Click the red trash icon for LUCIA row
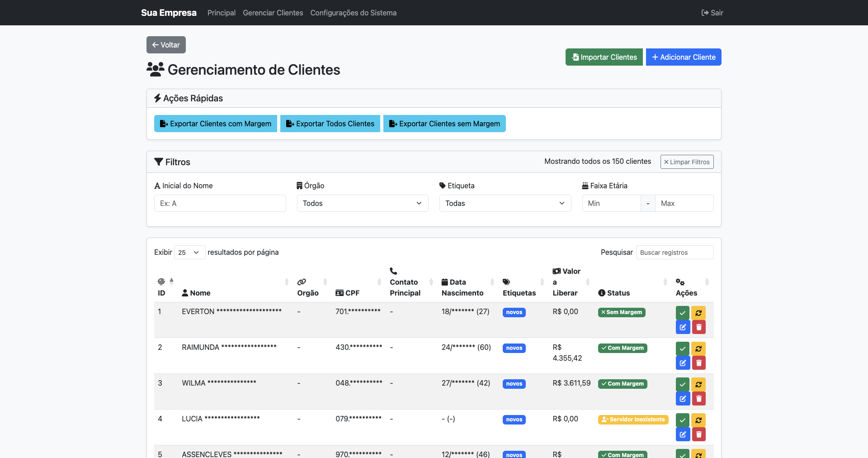The image size is (868, 458). [x=698, y=434]
